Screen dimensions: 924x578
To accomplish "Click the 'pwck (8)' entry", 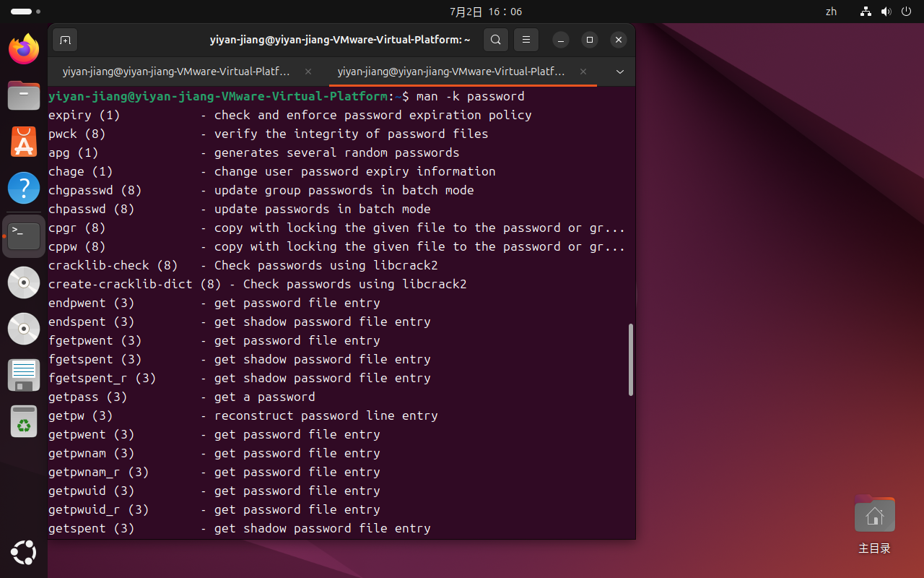I will pos(77,134).
